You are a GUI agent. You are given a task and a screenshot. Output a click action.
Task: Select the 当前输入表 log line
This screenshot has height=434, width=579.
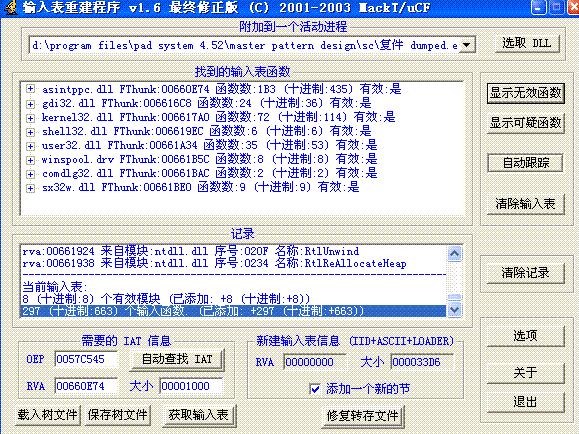click(x=55, y=287)
